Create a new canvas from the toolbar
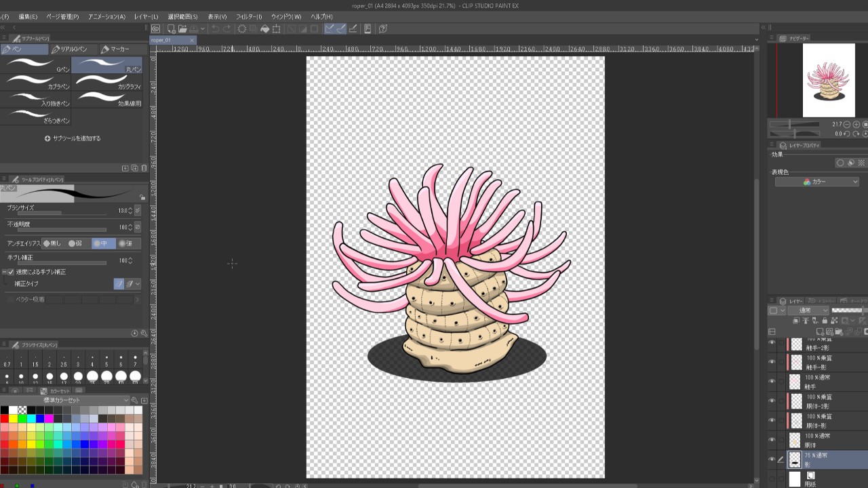 (172, 29)
